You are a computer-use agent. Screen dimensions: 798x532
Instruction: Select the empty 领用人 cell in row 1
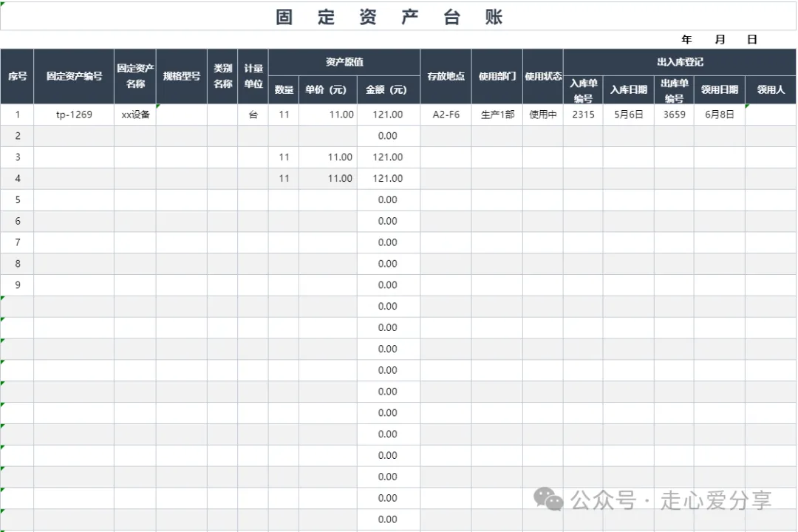click(x=771, y=115)
